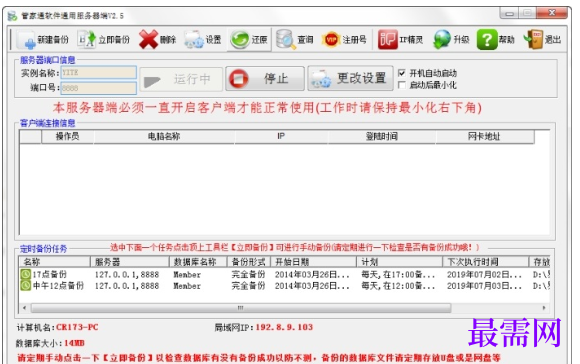Viewport: 580px width, 364px height.
Task: Click the computer name CR173-PC
Action: point(77,327)
